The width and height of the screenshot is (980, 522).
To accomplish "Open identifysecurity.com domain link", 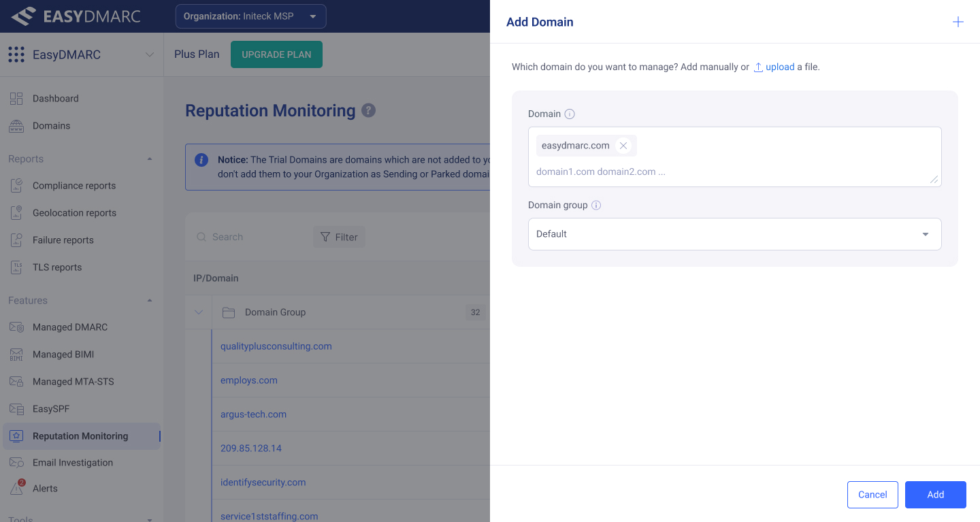I will pyautogui.click(x=263, y=483).
